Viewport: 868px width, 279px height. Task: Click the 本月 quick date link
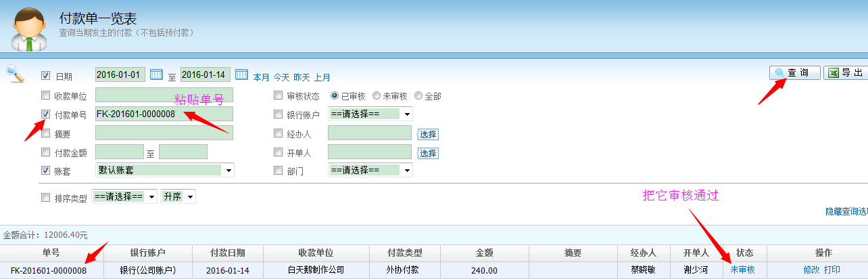261,77
